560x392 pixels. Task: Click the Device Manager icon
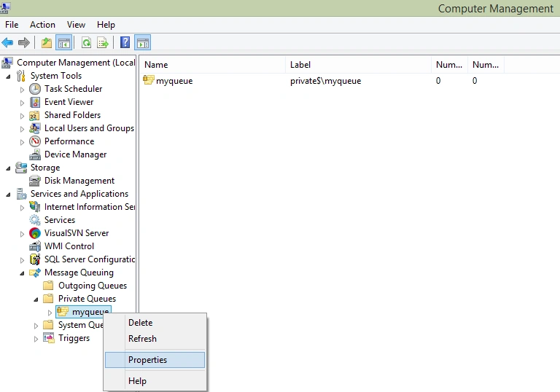35,154
